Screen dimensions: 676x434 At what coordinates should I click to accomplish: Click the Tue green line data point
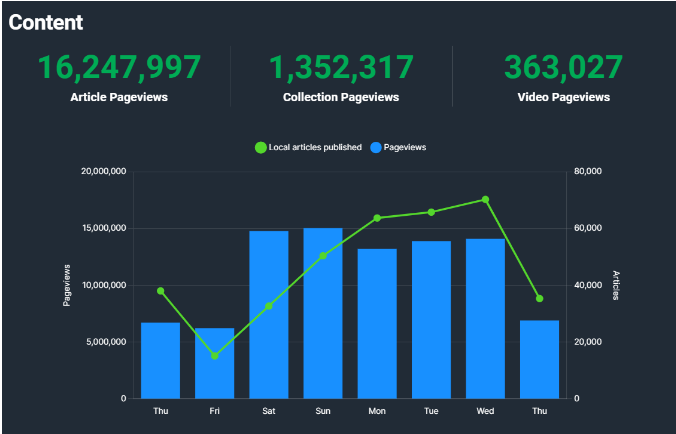click(x=431, y=212)
